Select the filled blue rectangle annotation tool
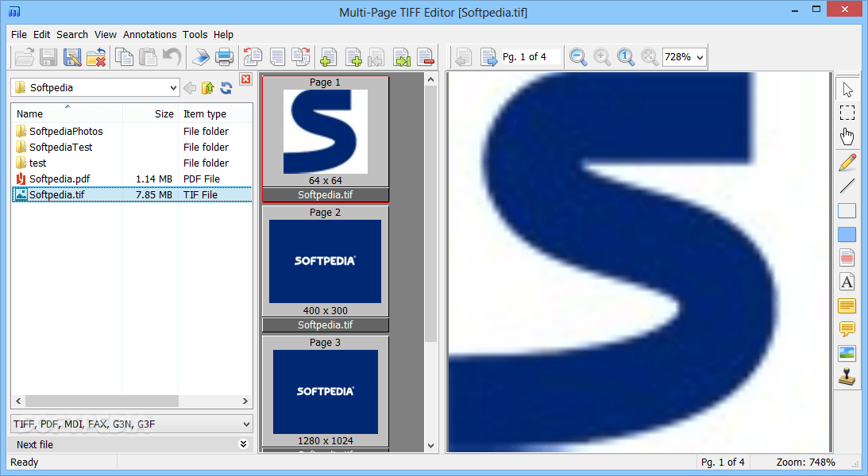The image size is (868, 476). pos(847,234)
